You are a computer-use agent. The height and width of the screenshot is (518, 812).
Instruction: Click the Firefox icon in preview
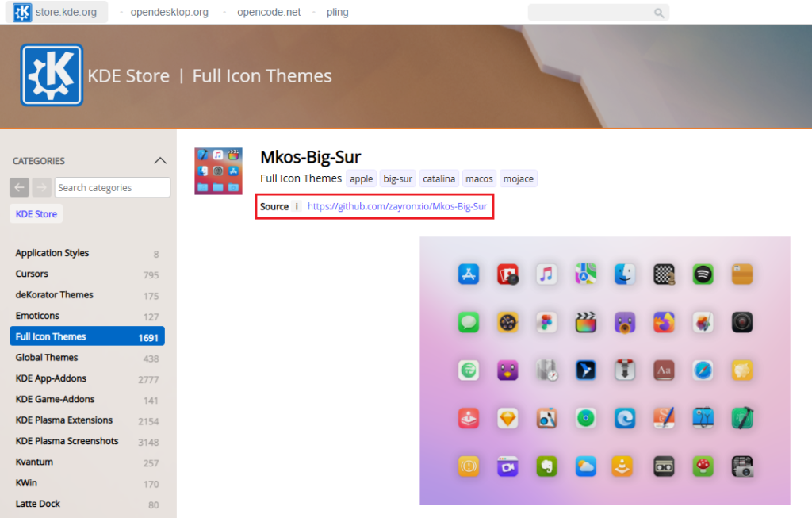[x=664, y=322]
